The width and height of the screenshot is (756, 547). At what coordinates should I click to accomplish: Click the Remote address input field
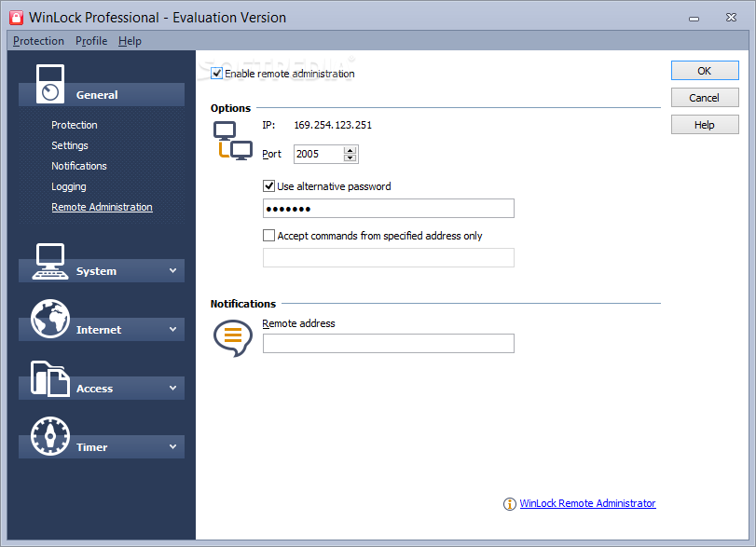point(388,343)
